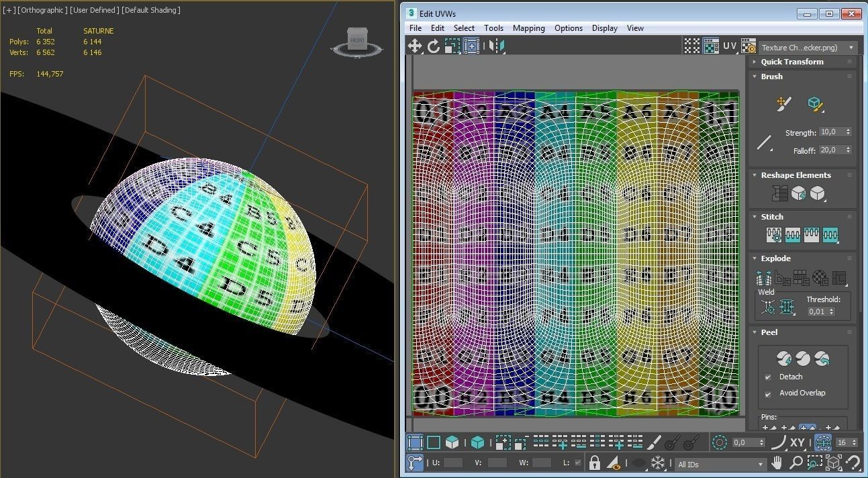Open the All IDs material dropdown
The height and width of the screenshot is (478, 868).
pos(721,464)
